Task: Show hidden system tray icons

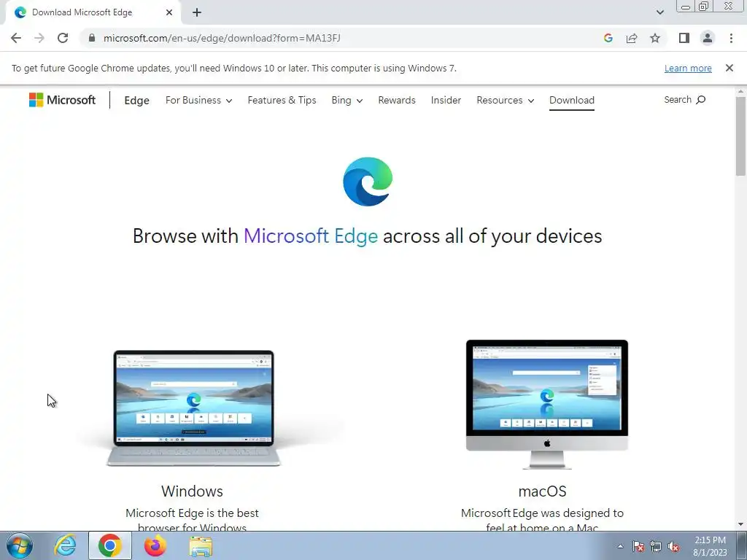Action: (620, 546)
